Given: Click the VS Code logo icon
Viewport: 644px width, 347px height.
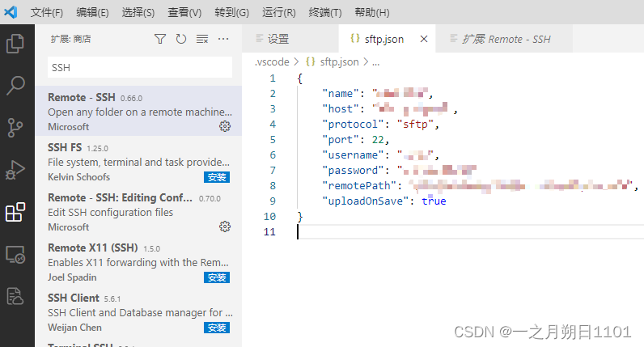Looking at the screenshot, I should pos(11,12).
